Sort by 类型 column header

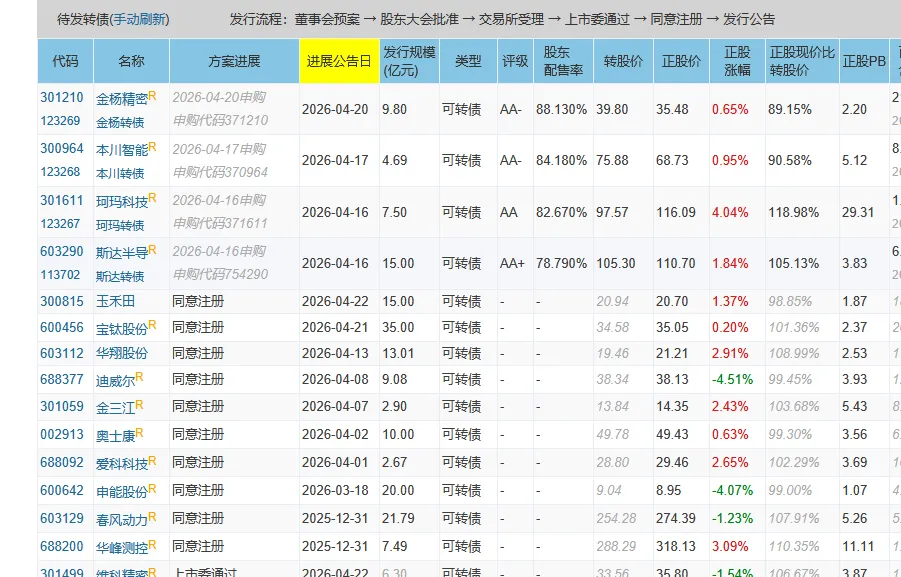[x=468, y=61]
